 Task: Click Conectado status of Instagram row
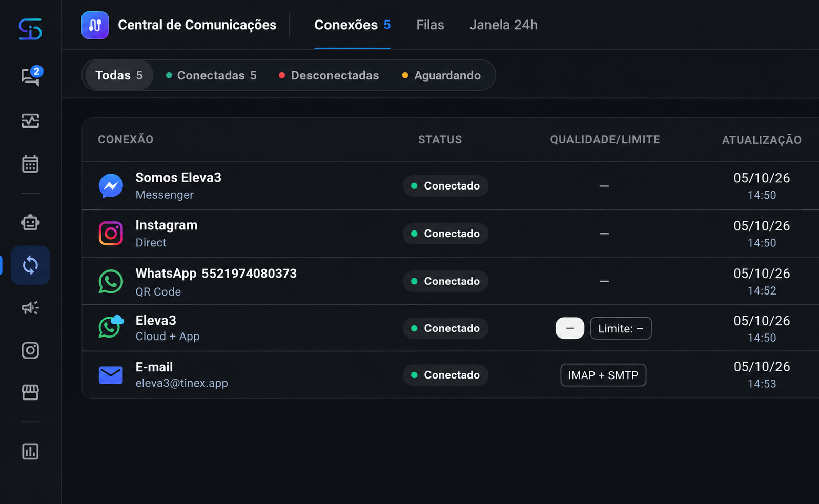click(445, 234)
